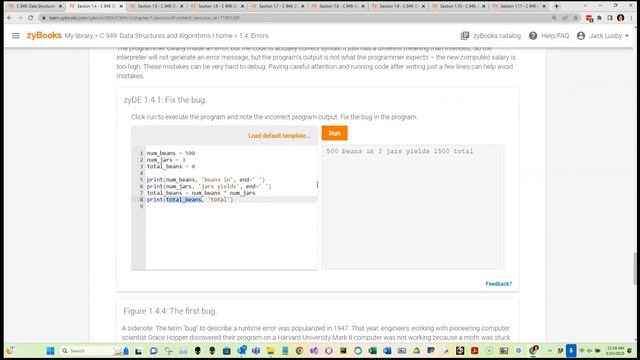Open a new browser tab
The width and height of the screenshot is (640, 360).
click(x=556, y=6)
